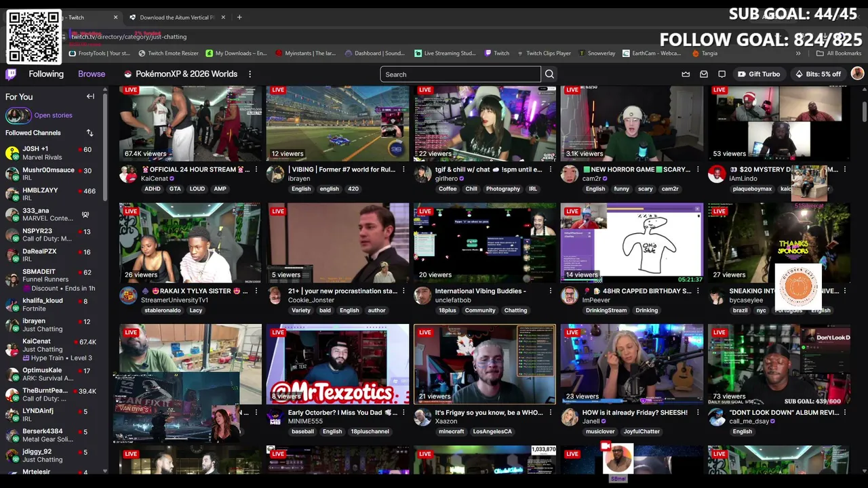Open the Whispers inbox envelope icon
868x488 pixels.
pos(704,74)
